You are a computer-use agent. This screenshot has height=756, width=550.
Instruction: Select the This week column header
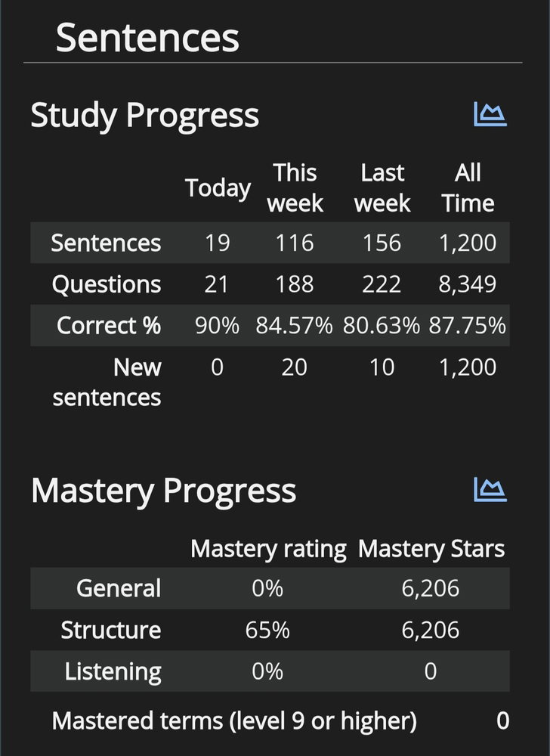[x=295, y=188]
